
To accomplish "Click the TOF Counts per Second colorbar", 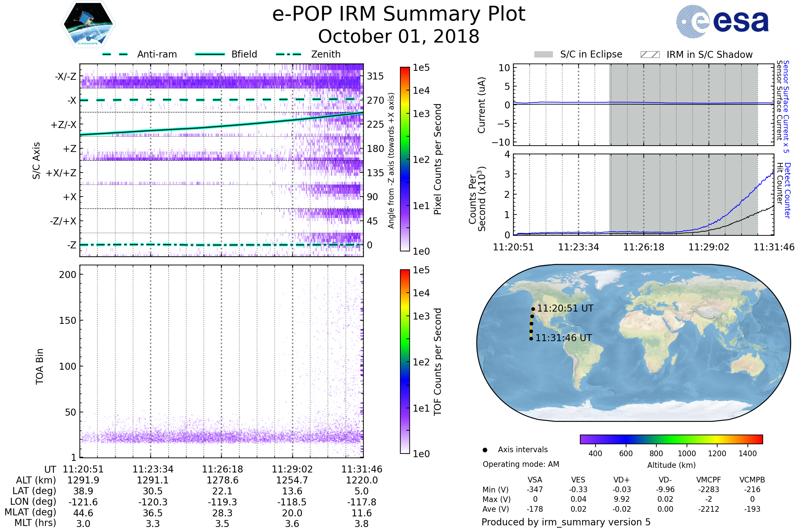I will (x=405, y=361).
